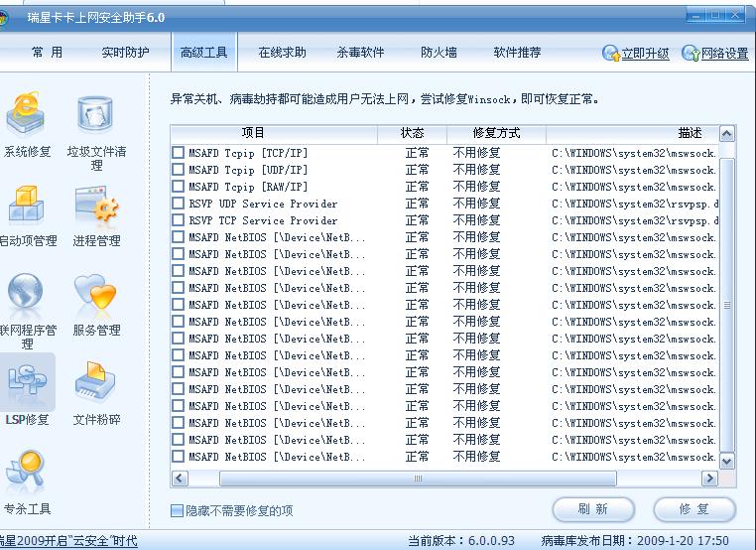Viewport: 756px width, 550px height.
Task: Click the vertical scrollbar thumb
Action: [x=727, y=305]
